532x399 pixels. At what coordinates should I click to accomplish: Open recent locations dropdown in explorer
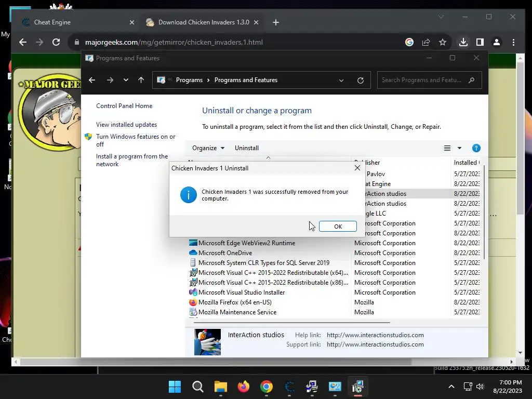pyautogui.click(x=126, y=80)
